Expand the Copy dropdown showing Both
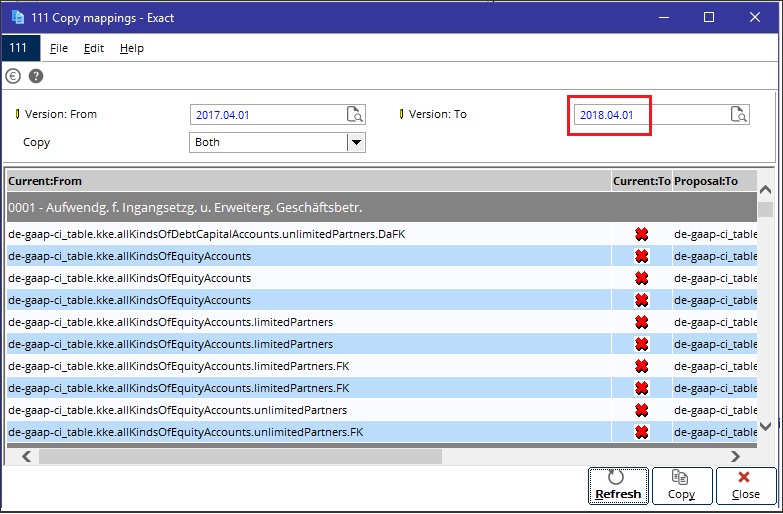783x514 pixels. [356, 142]
